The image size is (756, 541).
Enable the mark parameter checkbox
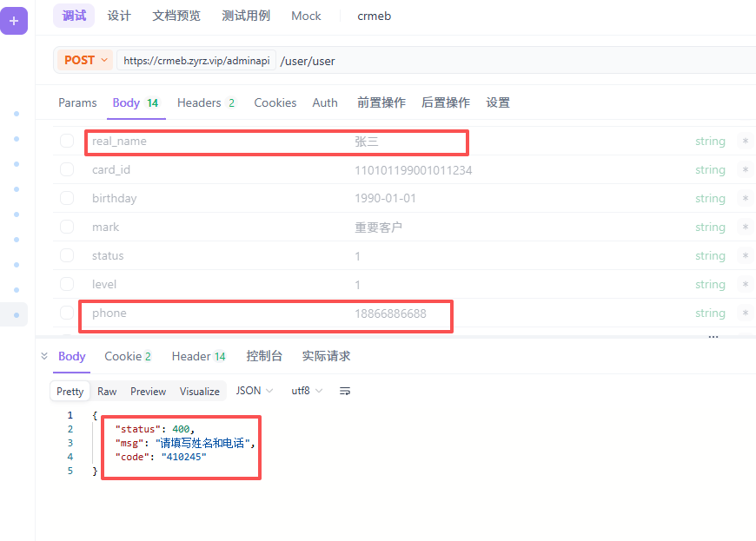67,227
